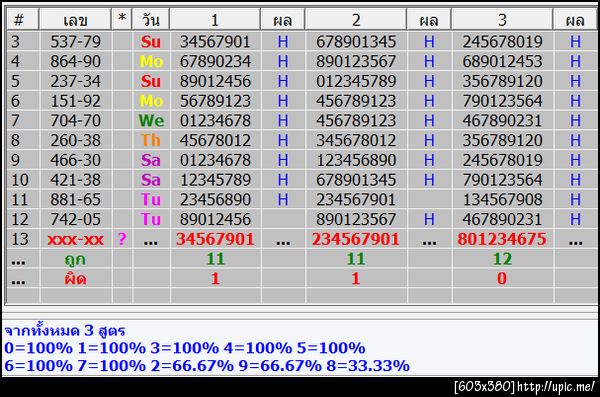The image size is (600, 397).
Task: Click the 260-38 cell
Action: (x=75, y=140)
